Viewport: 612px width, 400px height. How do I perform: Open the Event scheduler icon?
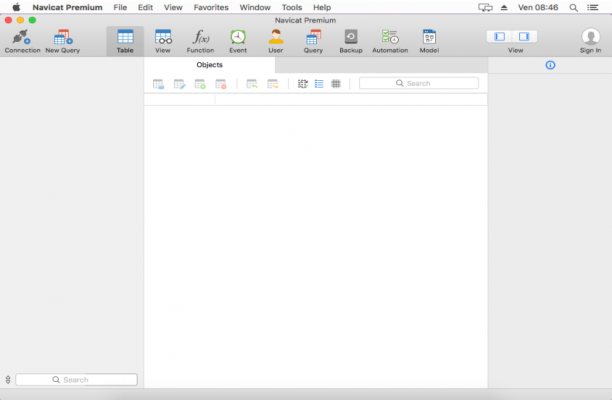tap(238, 41)
